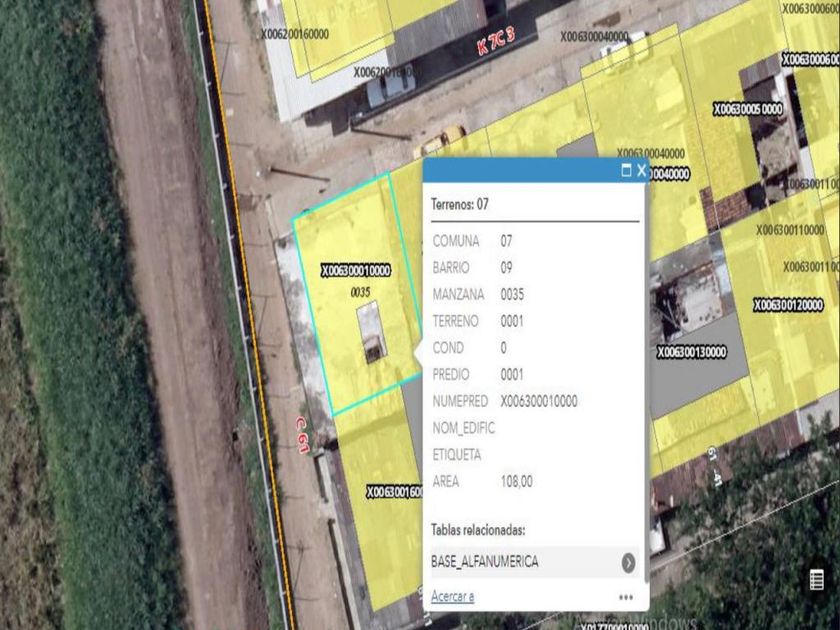This screenshot has height=630, width=840.
Task: Close the Terrenos: 07 popup
Action: point(641,171)
